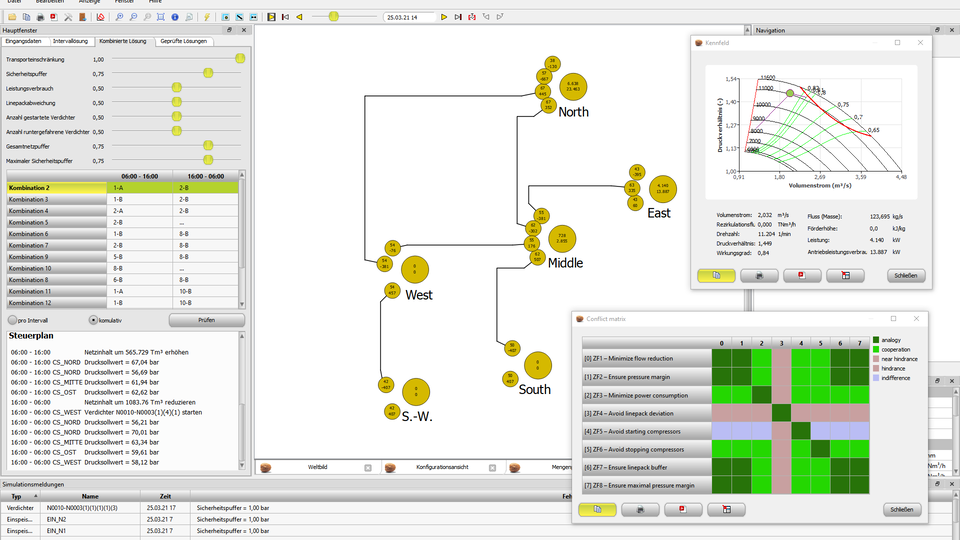
Task: Select the 'kumulativ' radio button
Action: 93,320
